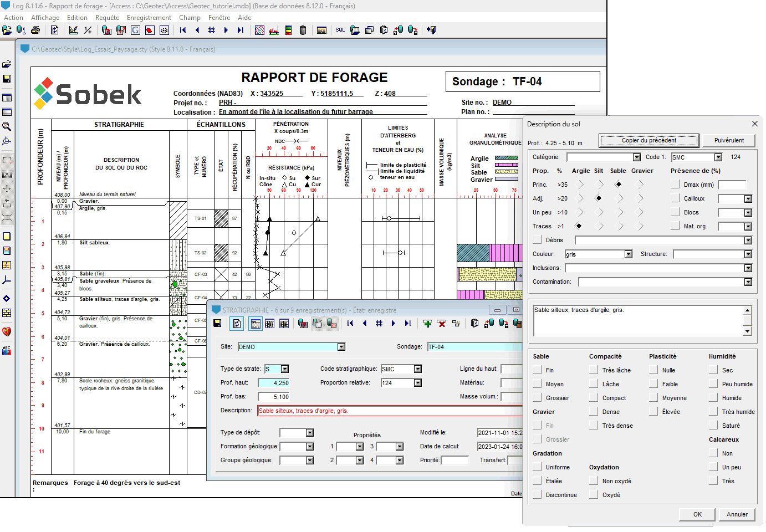This screenshot has width=766, height=532.
Task: Select Argile diamond in Traces row
Action: [579, 226]
